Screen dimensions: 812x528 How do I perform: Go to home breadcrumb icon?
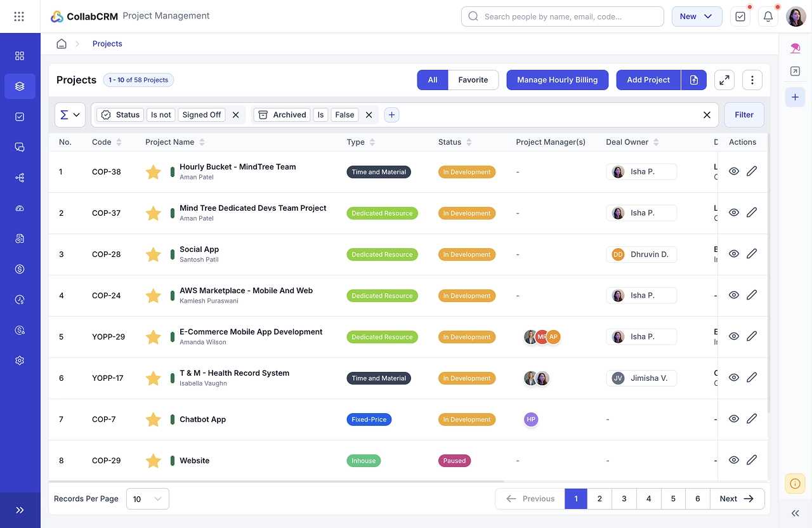(x=62, y=44)
